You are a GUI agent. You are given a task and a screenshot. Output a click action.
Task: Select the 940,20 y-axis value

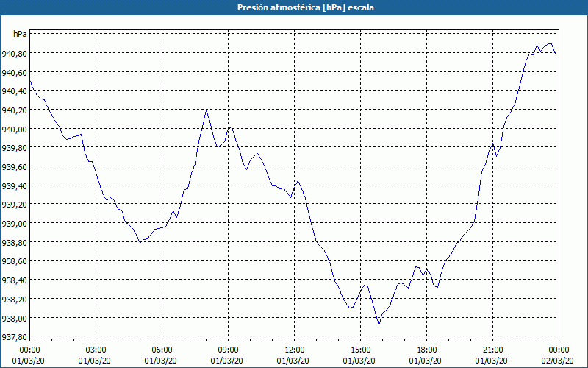coord(14,110)
